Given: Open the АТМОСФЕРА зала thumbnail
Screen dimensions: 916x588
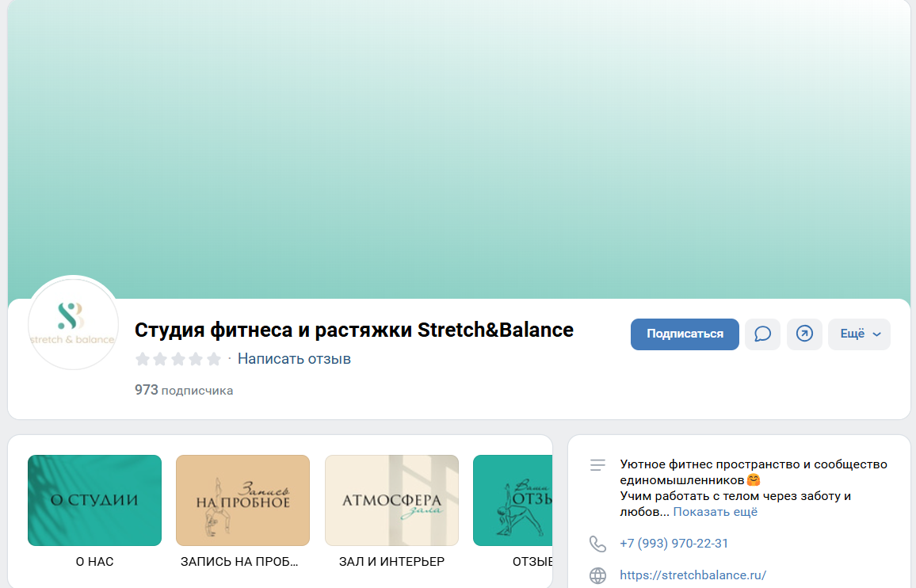Looking at the screenshot, I should coord(391,500).
